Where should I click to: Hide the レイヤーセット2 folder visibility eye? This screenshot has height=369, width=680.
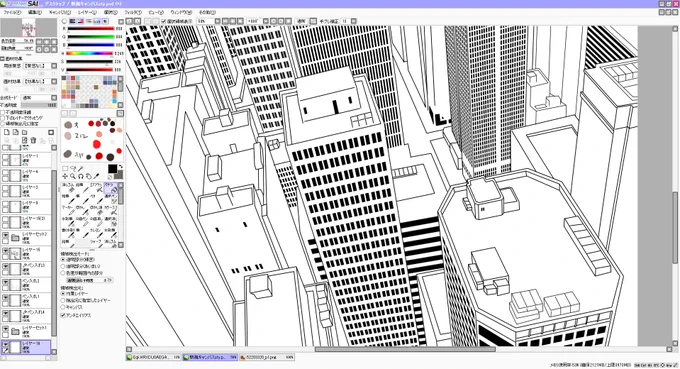pyautogui.click(x=5, y=235)
